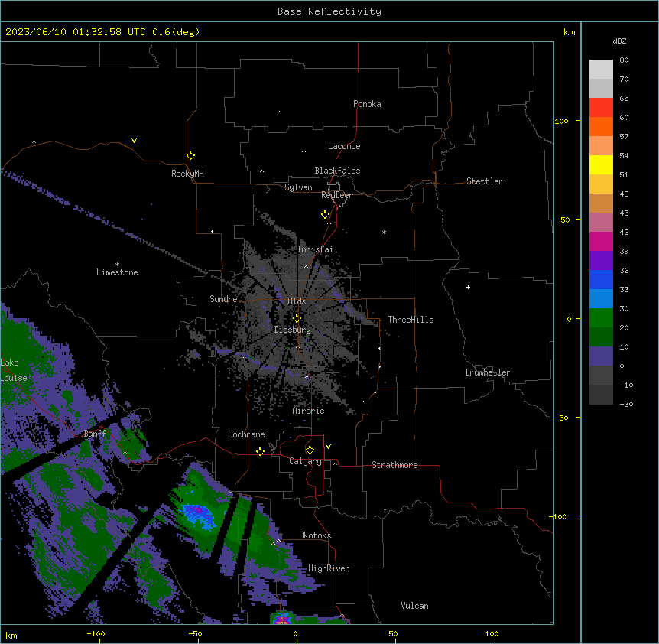Pick the yellow 51-54 dBZ legend swatch
659x644 pixels.
pos(601,164)
